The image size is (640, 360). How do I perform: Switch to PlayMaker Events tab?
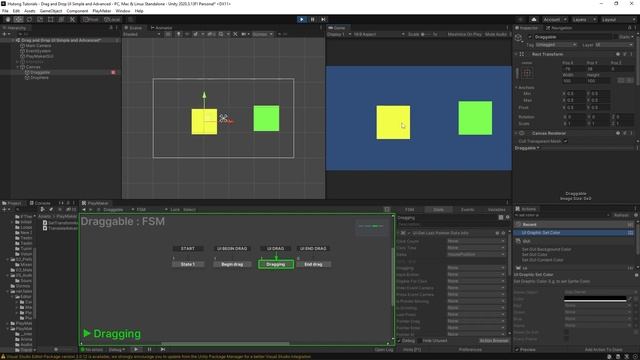pyautogui.click(x=467, y=209)
